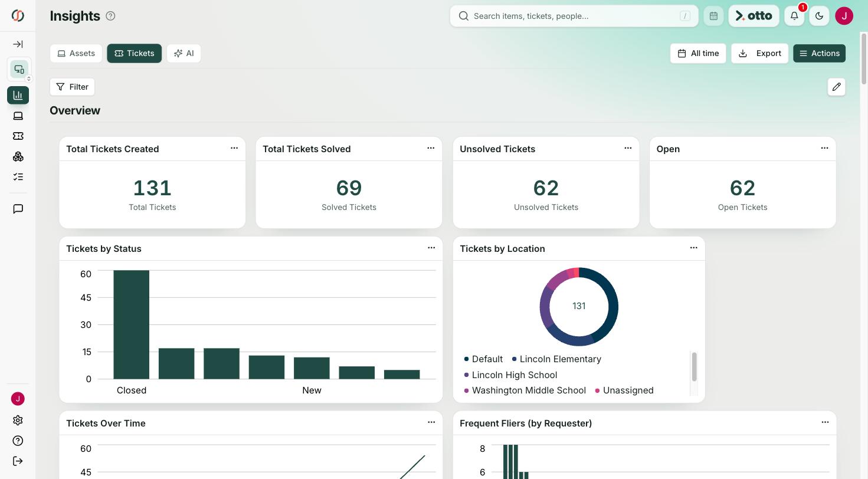
Task: Open the laptop assets sidebar icon
Action: pyautogui.click(x=18, y=116)
